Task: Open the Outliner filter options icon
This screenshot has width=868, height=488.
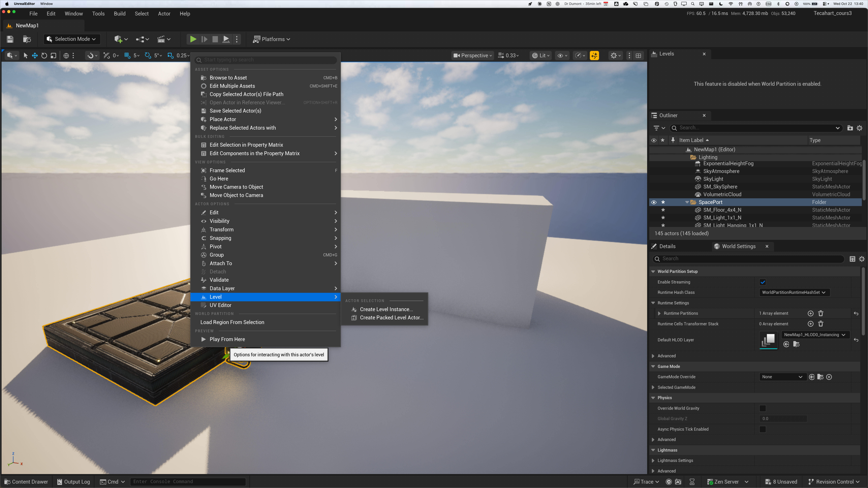Action: pos(659,128)
